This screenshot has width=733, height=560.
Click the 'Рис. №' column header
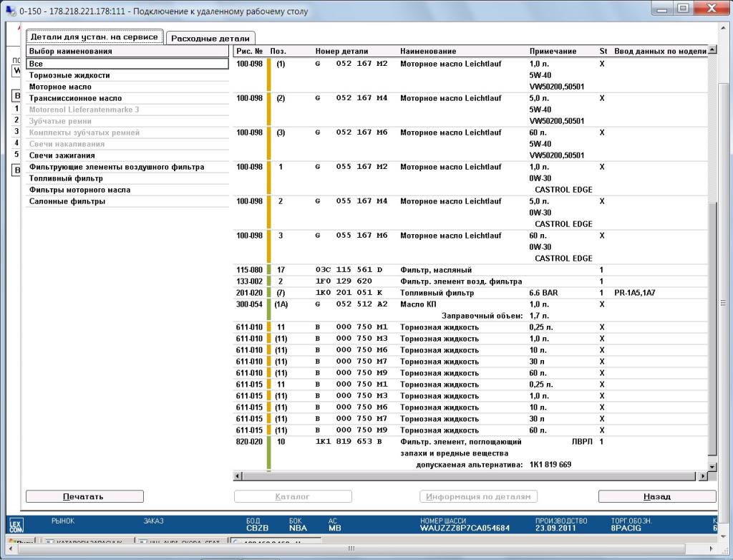[250, 51]
